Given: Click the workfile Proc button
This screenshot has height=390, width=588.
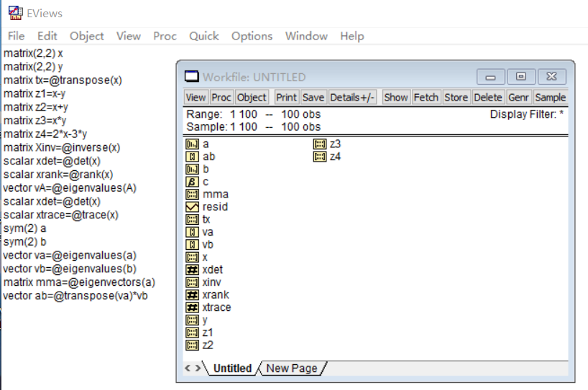Looking at the screenshot, I should click(221, 98).
